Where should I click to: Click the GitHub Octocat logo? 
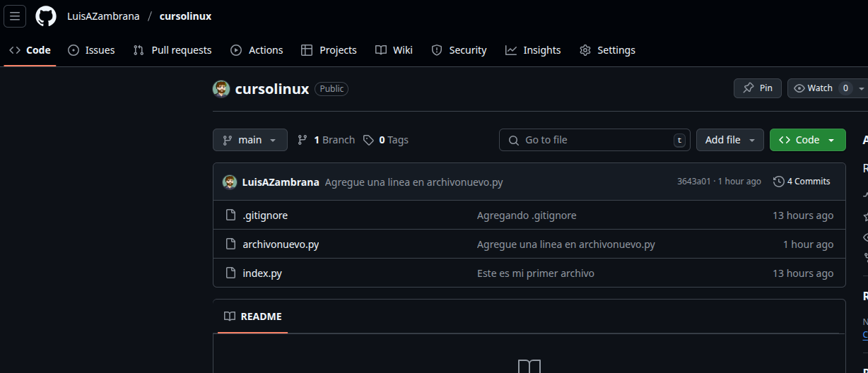coord(46,16)
